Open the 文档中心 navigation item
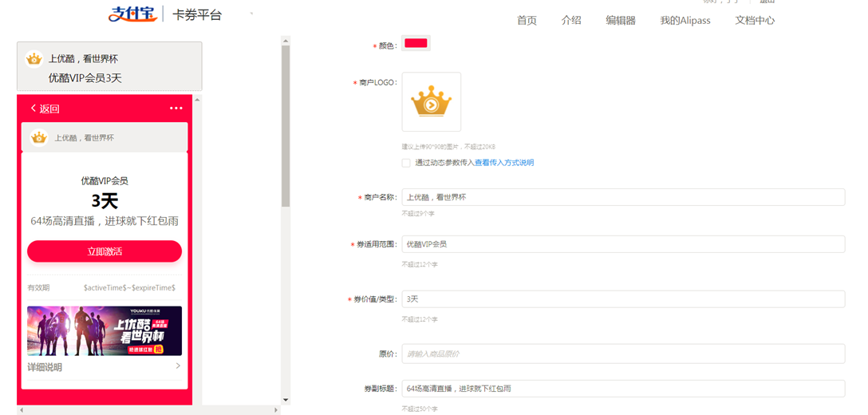868x415 pixels. tap(755, 21)
